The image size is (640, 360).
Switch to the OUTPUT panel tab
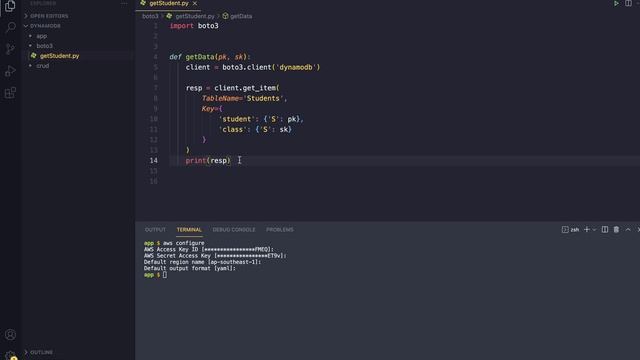[x=155, y=230]
